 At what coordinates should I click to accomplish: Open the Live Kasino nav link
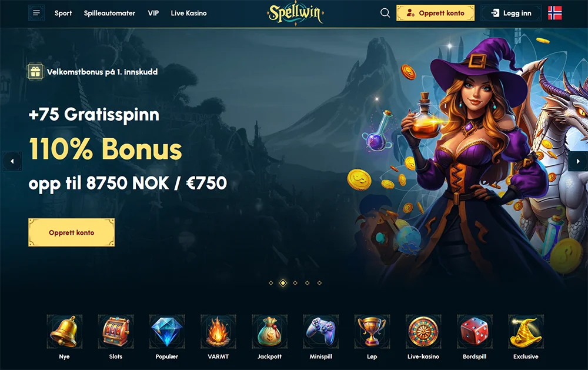(x=189, y=13)
